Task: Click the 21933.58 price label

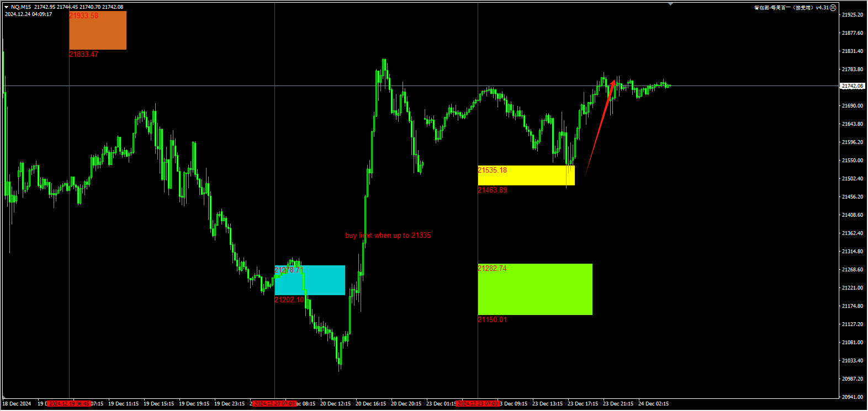Action: [84, 15]
